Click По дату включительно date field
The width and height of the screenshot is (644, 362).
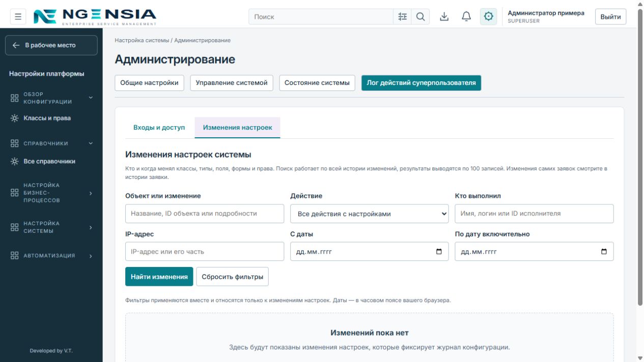(x=534, y=252)
